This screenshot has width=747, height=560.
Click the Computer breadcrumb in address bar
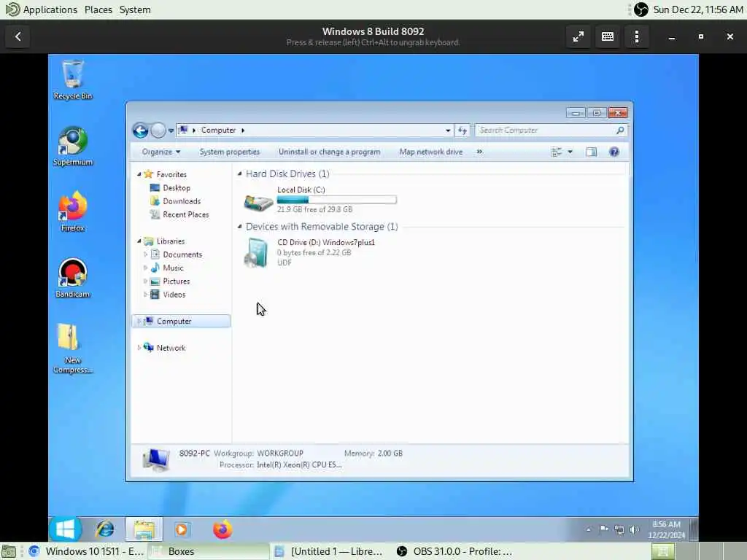pos(218,130)
